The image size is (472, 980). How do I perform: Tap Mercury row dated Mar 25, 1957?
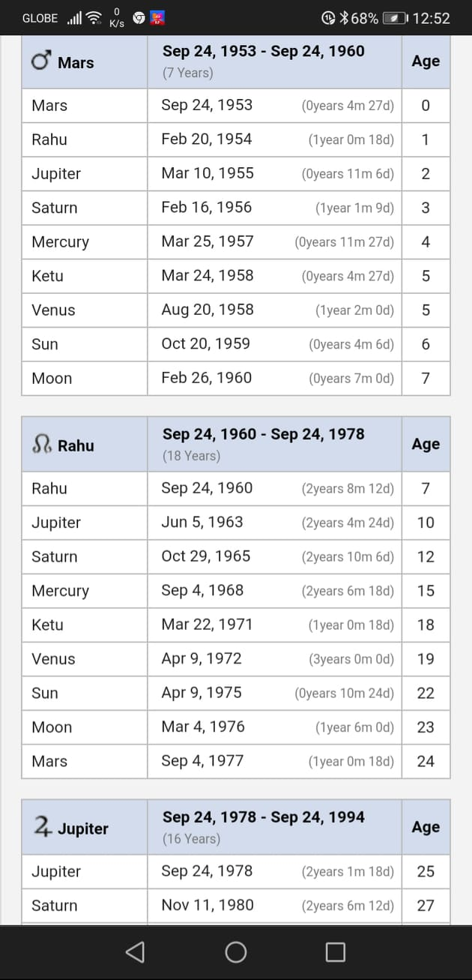click(x=236, y=241)
